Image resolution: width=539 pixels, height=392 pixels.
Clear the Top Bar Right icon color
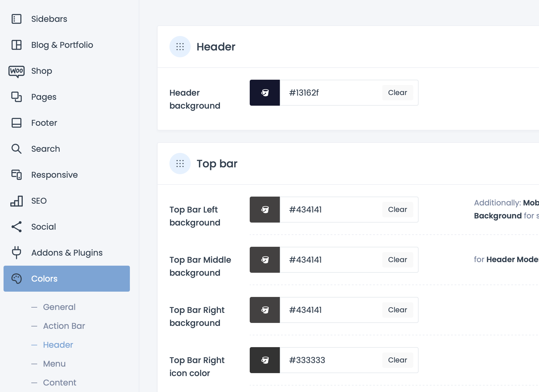coord(398,360)
